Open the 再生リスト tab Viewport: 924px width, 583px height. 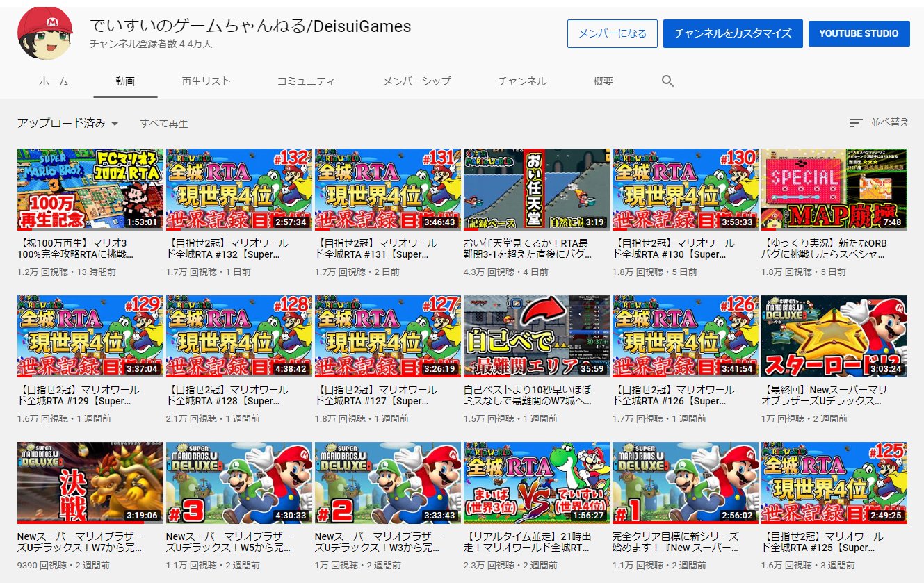coord(206,81)
